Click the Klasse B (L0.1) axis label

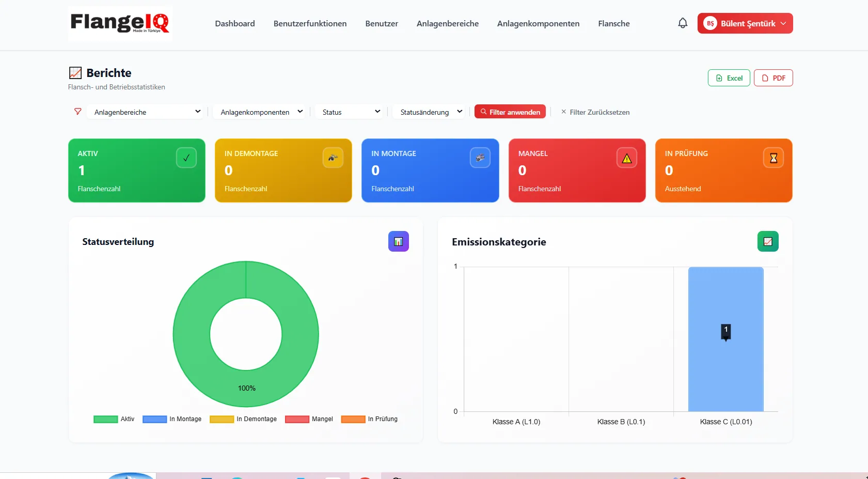pos(621,422)
